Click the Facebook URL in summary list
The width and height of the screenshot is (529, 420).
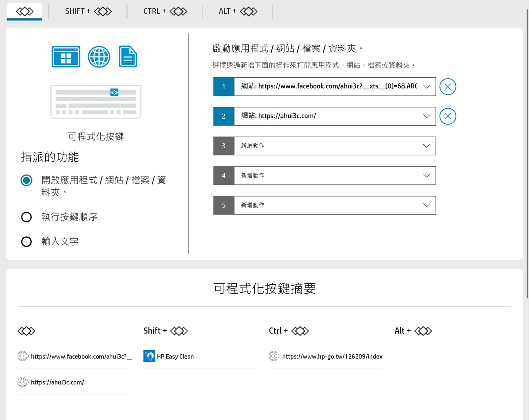(x=81, y=357)
